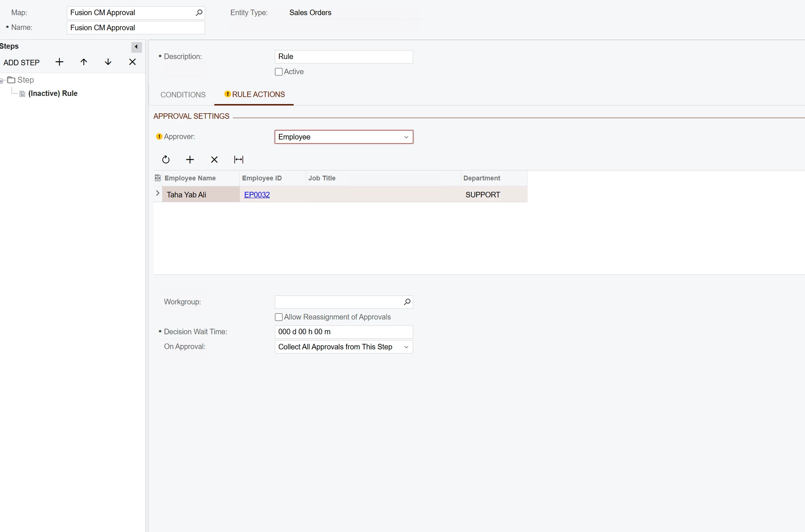Click the Decision Wait Time field

[343, 332]
